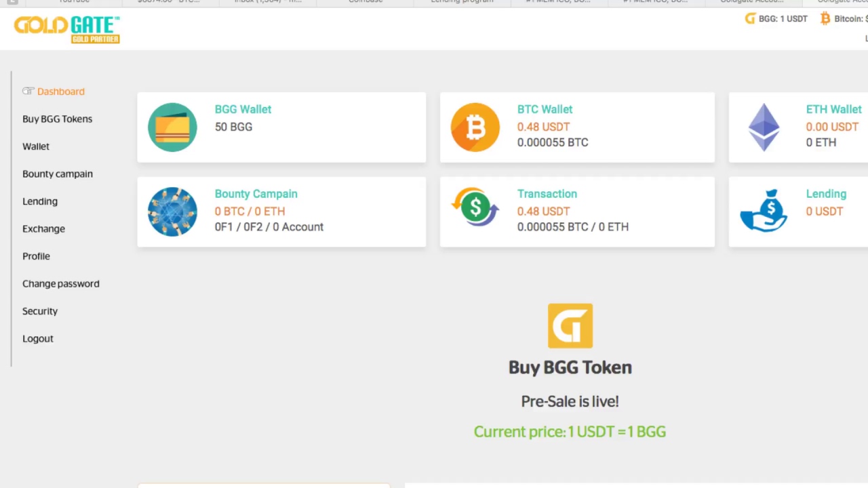Click 0 ETH balance text
868x488 pixels.
pyautogui.click(x=821, y=142)
